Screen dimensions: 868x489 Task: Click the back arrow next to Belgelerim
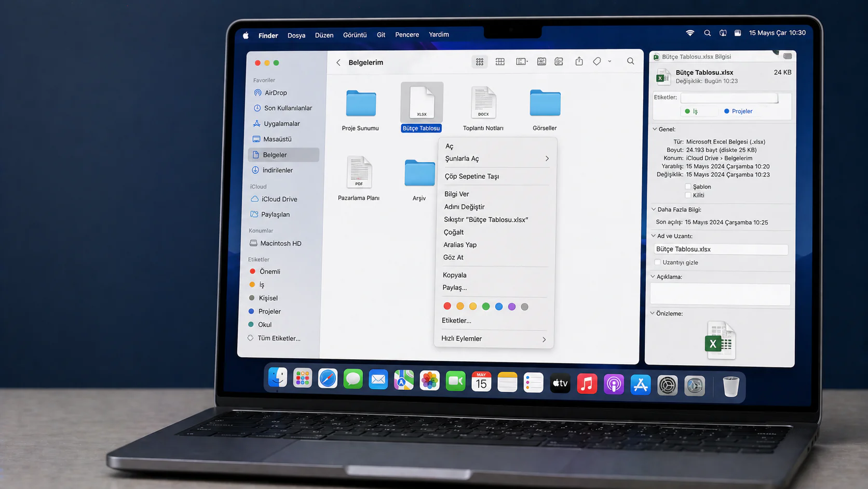tap(338, 62)
